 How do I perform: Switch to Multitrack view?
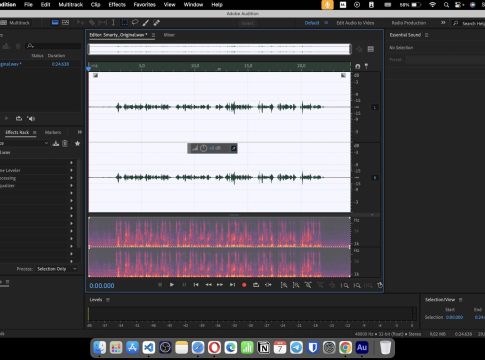[16, 23]
